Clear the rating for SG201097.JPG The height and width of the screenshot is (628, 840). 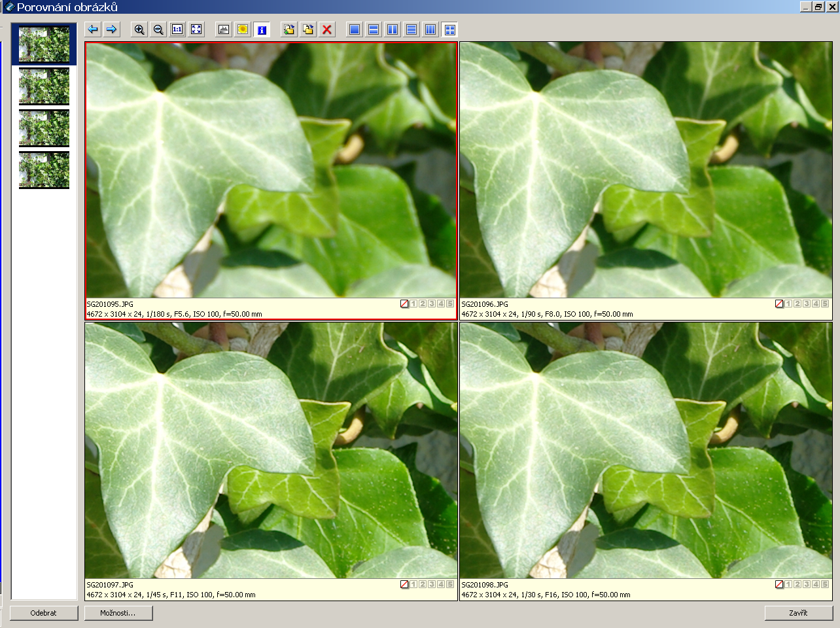(404, 584)
